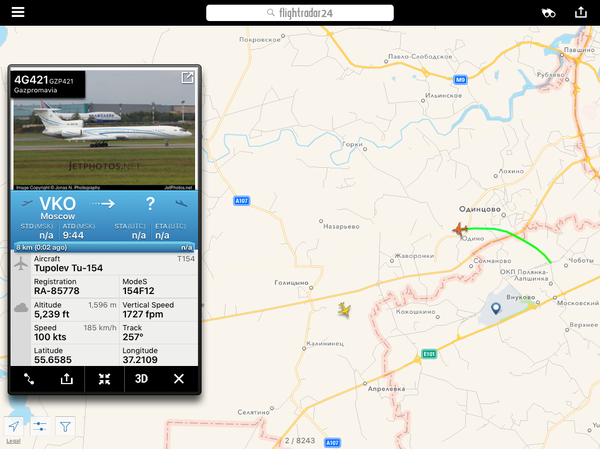Expand the aircraft photo to full view
Image resolution: width=600 pixels, height=449 pixels.
pos(188,78)
